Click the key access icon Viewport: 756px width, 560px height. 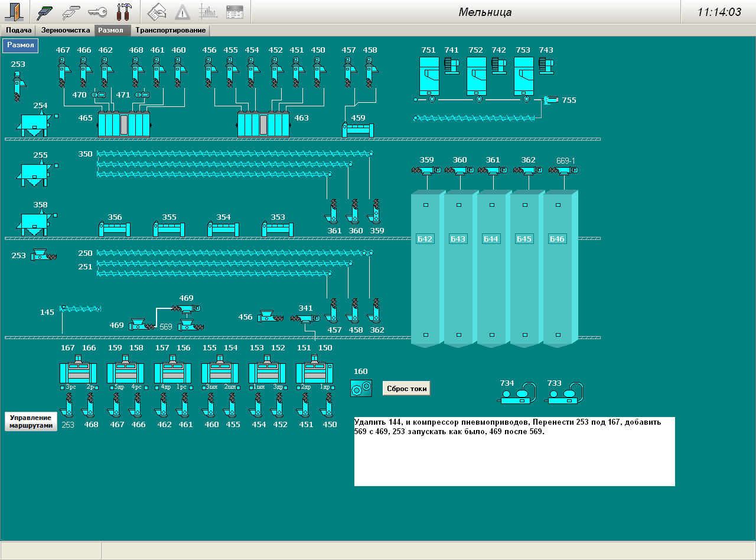coord(97,11)
